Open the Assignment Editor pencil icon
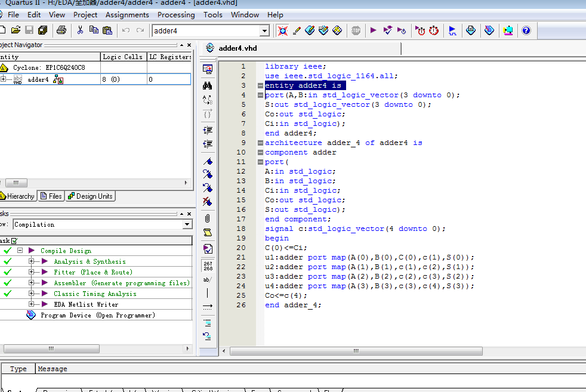Screen dimensions: 586x392 [x=297, y=30]
